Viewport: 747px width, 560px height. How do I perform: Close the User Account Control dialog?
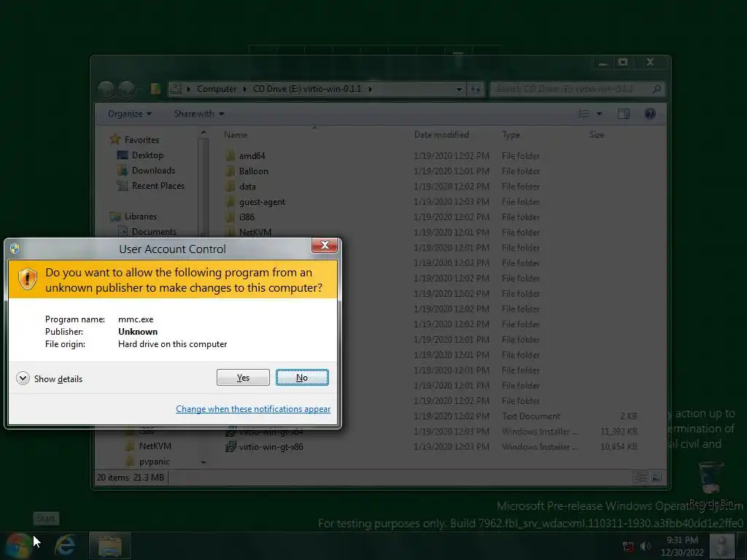tap(325, 245)
